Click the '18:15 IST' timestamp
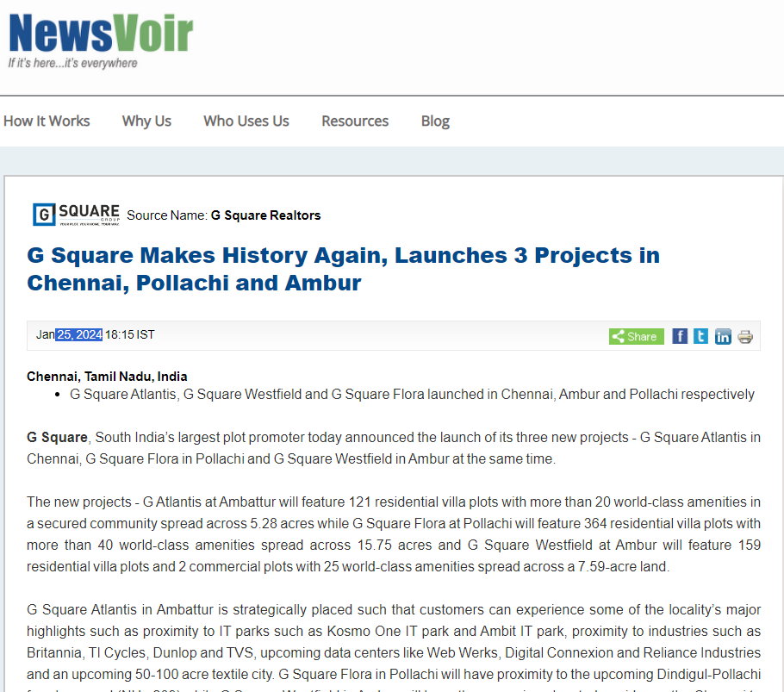Screen dimensions: 784x692 pyautogui.click(x=130, y=334)
